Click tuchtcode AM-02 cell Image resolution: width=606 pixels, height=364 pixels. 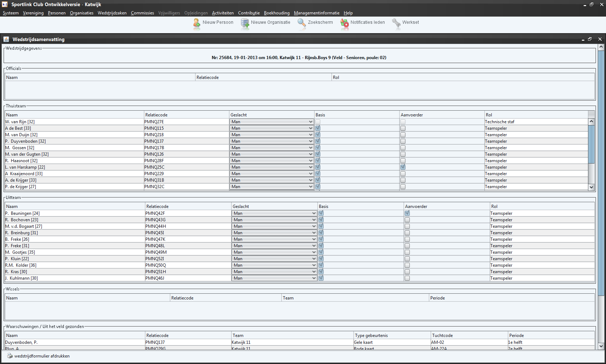[x=469, y=342]
